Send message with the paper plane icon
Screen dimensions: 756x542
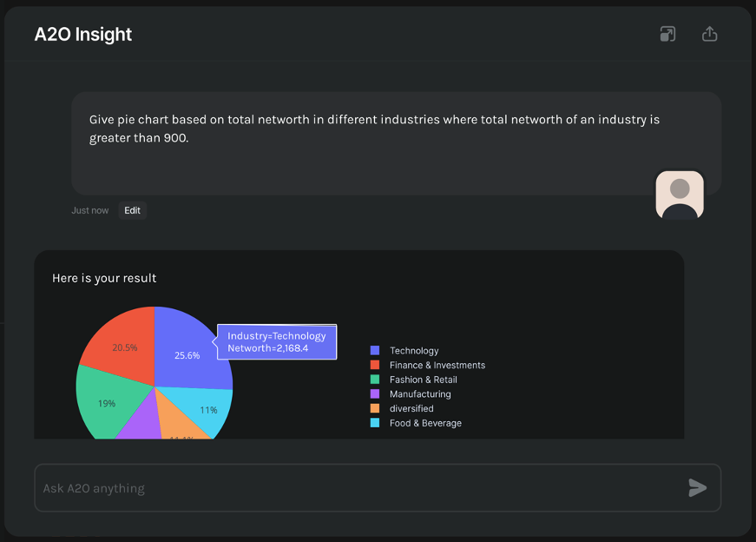pyautogui.click(x=697, y=488)
